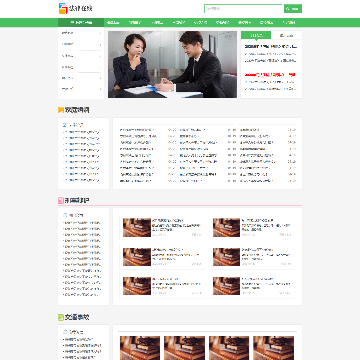
Task: Click icon atop the 交通事故 side list
Action: click(x=65, y=332)
